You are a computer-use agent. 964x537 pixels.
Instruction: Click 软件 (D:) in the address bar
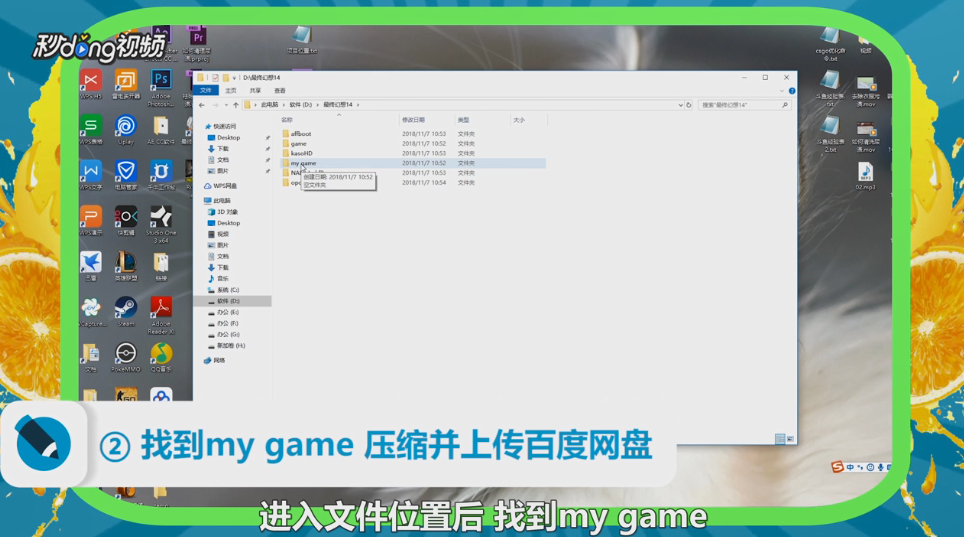tap(301, 105)
